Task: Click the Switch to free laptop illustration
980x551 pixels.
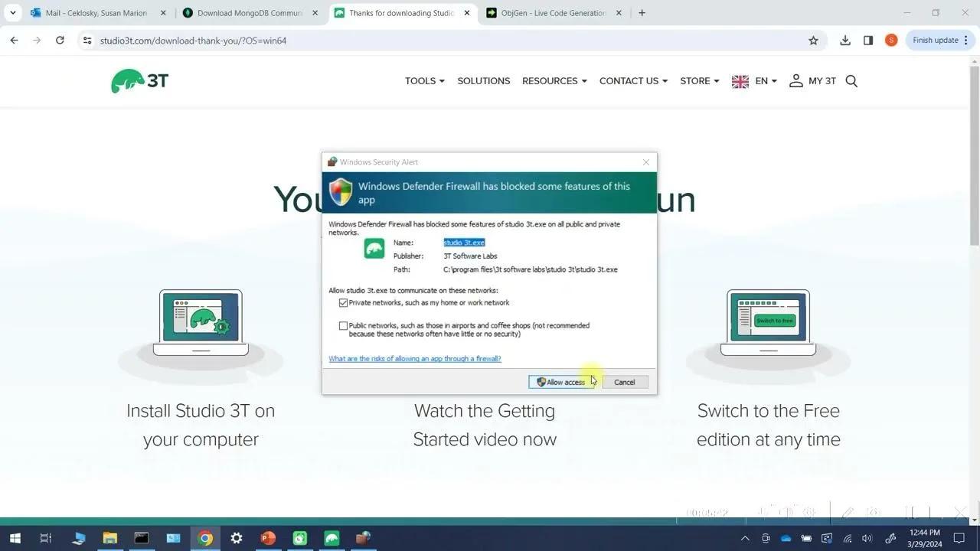Action: click(768, 322)
